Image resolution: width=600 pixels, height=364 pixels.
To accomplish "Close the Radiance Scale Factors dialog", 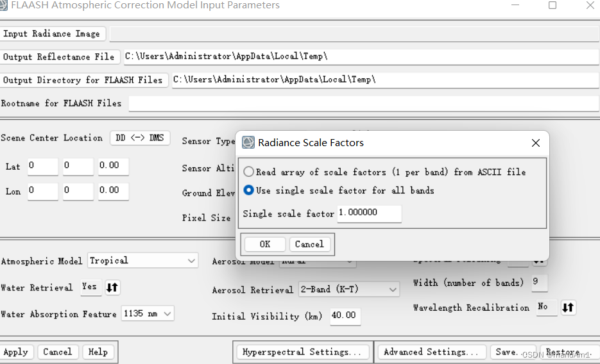I will pos(536,143).
